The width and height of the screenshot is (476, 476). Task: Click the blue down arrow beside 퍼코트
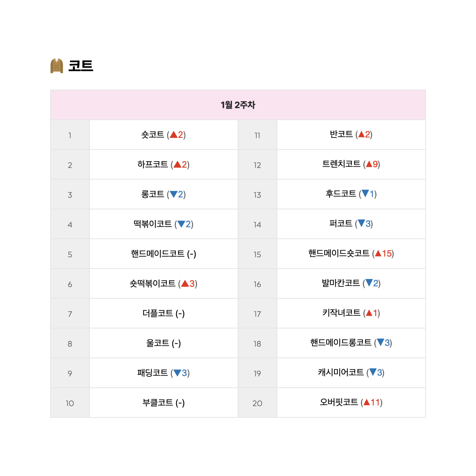click(x=361, y=223)
